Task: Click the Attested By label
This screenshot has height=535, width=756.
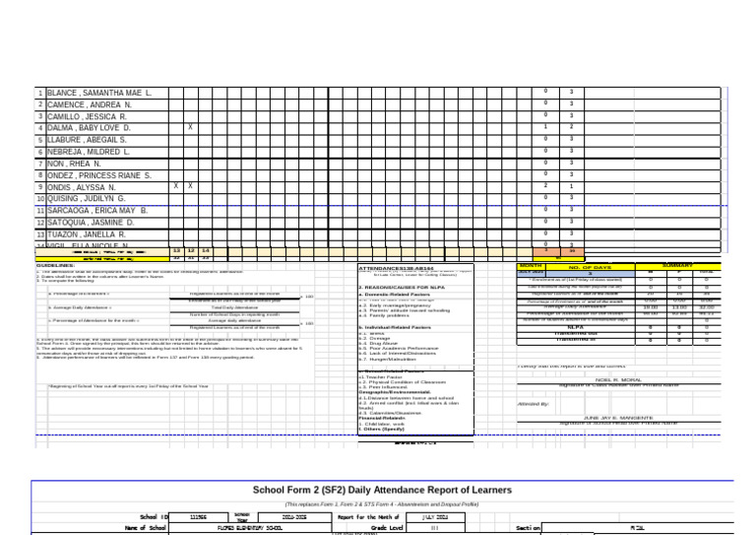Action: (x=534, y=404)
